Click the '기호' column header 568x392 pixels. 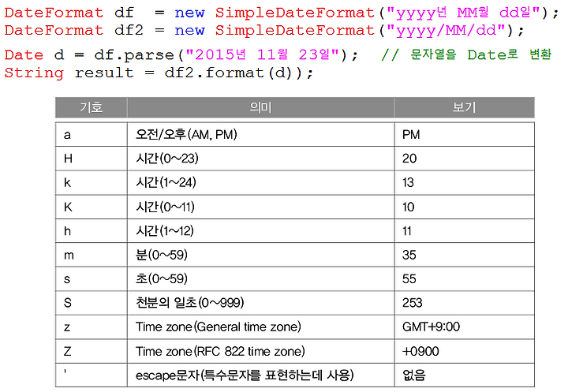tap(92, 107)
